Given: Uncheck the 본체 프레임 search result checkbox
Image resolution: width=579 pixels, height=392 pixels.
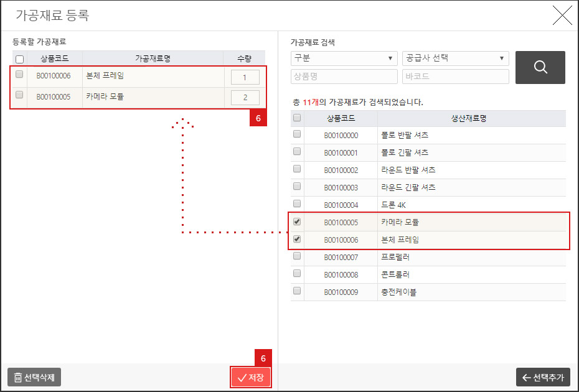Looking at the screenshot, I should [297, 240].
